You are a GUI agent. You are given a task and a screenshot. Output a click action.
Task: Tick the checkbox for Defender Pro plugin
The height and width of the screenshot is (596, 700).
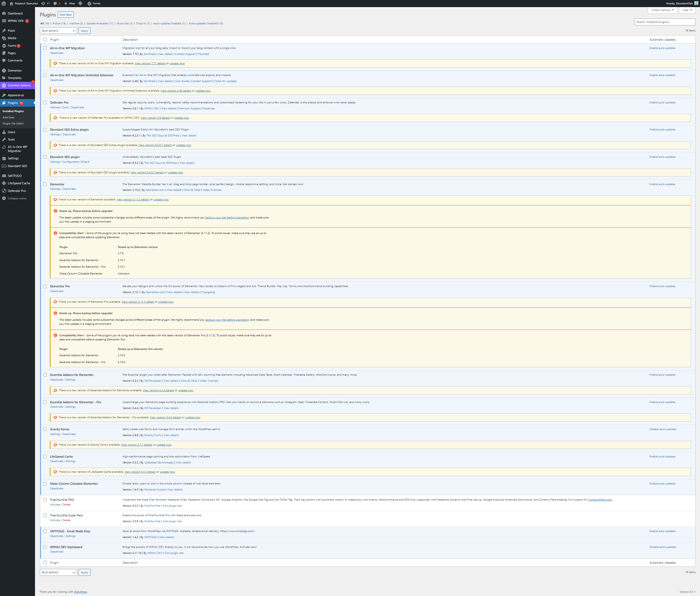click(45, 102)
